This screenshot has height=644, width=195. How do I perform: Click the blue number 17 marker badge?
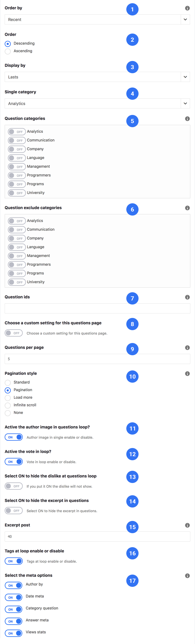(x=132, y=581)
